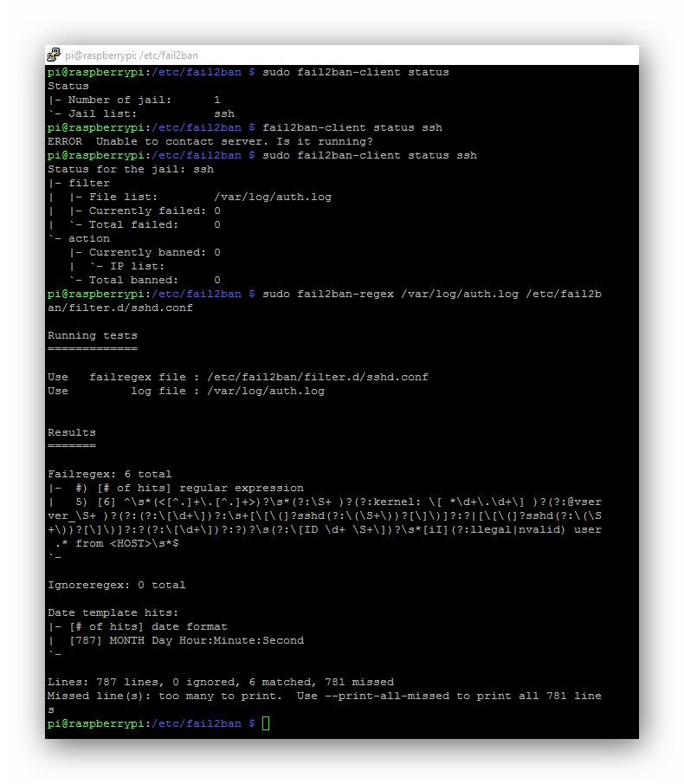Viewport: 684px width, 784px height.
Task: Click the 'action' tree line under jail status
Action: click(79, 239)
